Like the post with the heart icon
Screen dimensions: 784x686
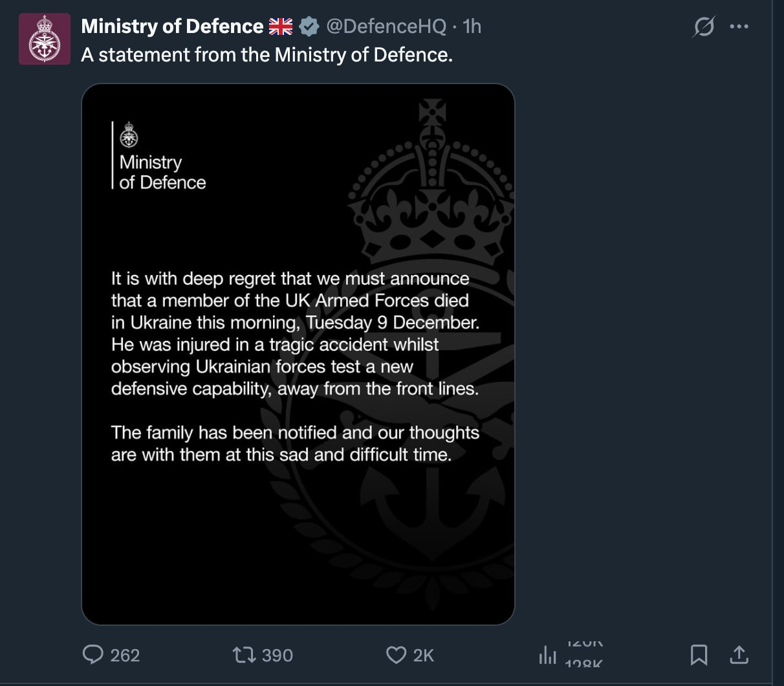(x=396, y=655)
